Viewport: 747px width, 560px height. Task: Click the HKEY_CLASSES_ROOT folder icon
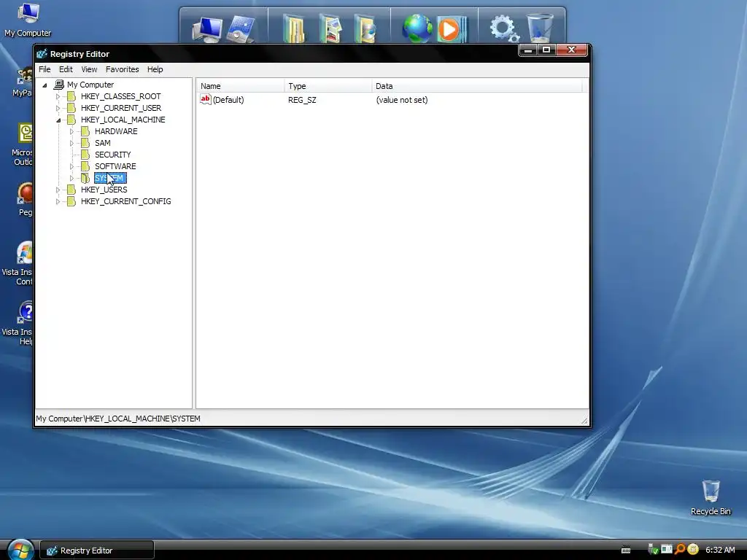click(x=71, y=96)
